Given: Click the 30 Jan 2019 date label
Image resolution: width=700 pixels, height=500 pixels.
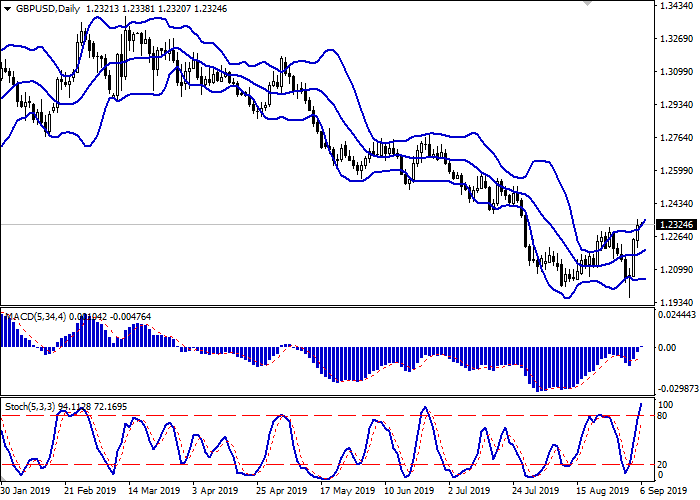Looking at the screenshot, I should [x=27, y=491].
